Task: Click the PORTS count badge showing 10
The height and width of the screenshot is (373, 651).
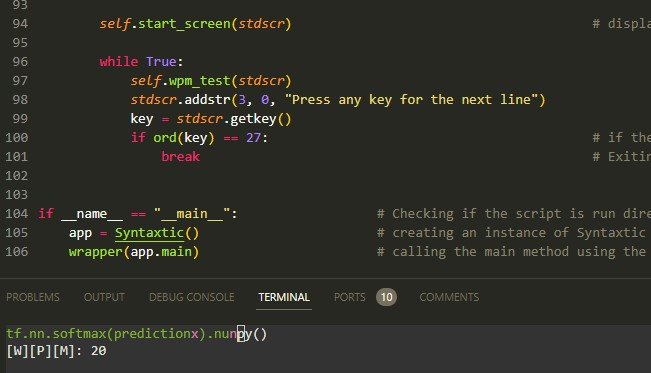Action: (387, 297)
